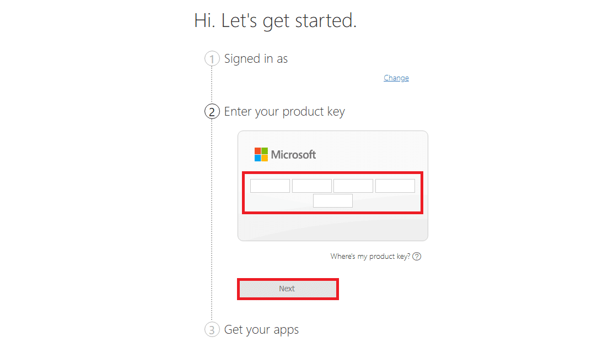Click the step 1 circle icon
The height and width of the screenshot is (364, 614).
click(x=212, y=59)
